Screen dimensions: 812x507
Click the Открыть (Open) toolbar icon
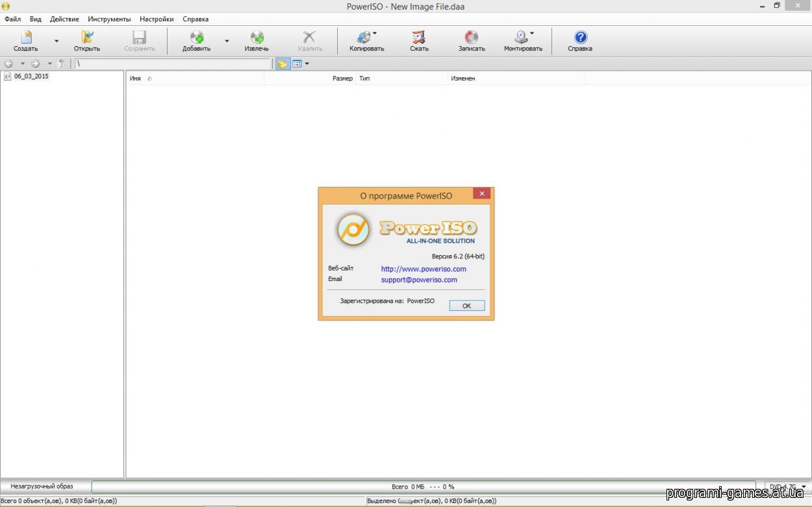pos(87,41)
